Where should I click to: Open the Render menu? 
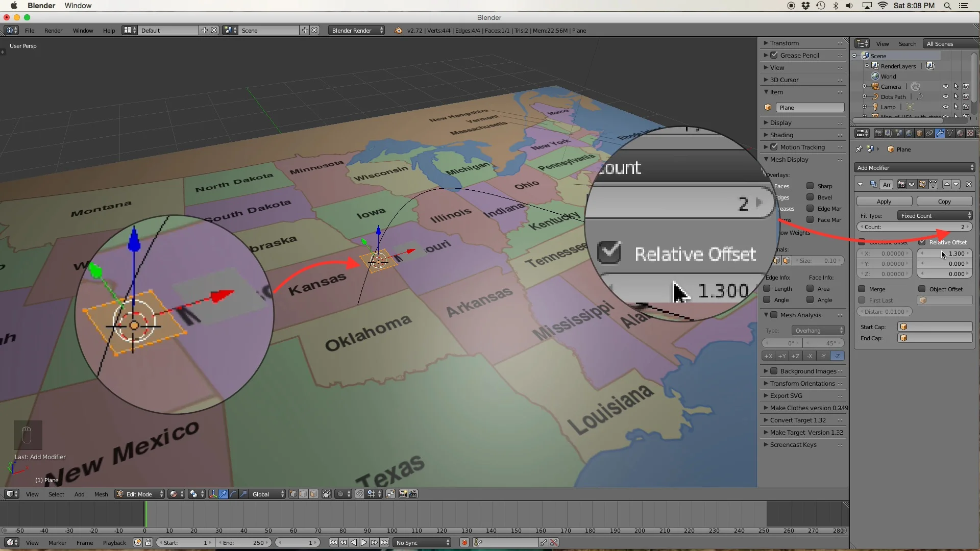(x=53, y=31)
